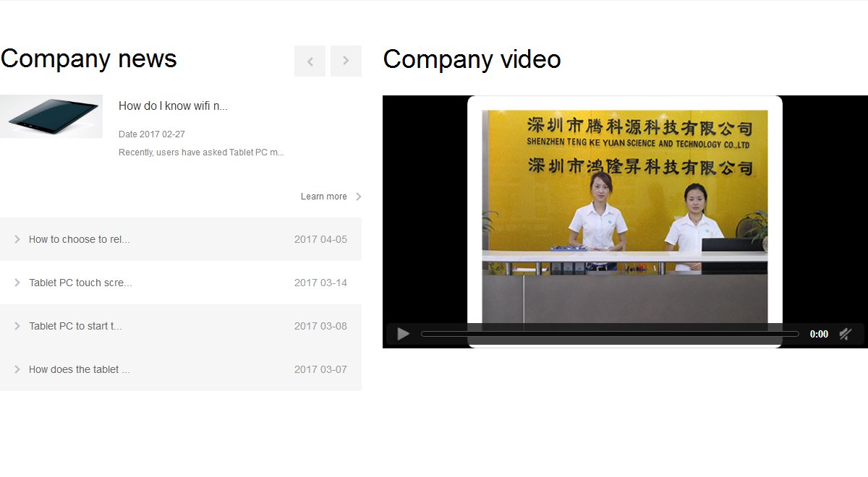
Task: Select the chevron beside Learn more
Action: point(359,197)
